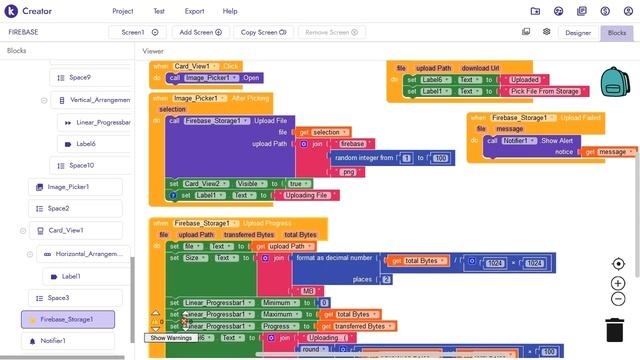Collapse the Vertical_Arrangement tree node

tap(44, 100)
